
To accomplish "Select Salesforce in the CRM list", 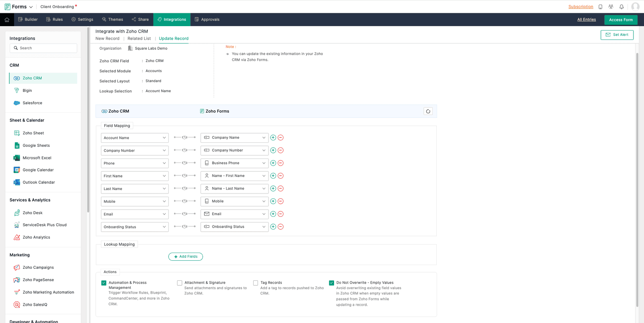I will click(x=32, y=103).
